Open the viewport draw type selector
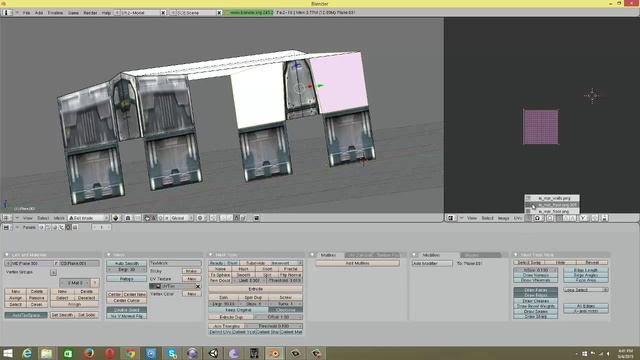Image resolution: width=640 pixels, height=360 pixels. coord(116,218)
